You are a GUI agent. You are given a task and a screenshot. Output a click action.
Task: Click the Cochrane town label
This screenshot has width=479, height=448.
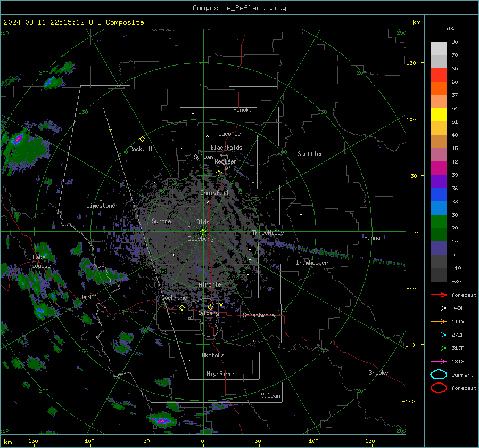174,298
